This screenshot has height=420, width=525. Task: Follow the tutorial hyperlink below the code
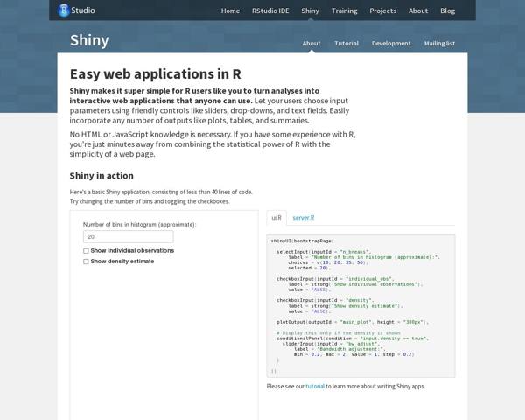click(x=314, y=386)
